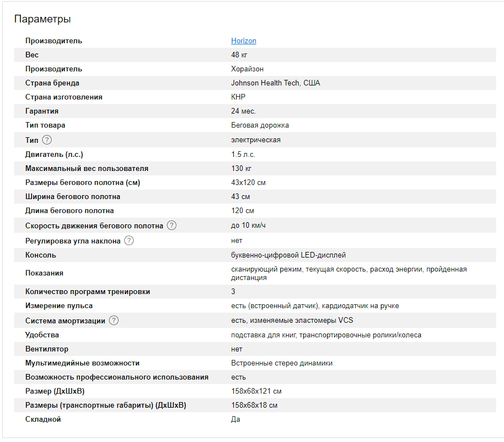
Task: Click the Встроенные стерео динамики value
Action: point(281,363)
